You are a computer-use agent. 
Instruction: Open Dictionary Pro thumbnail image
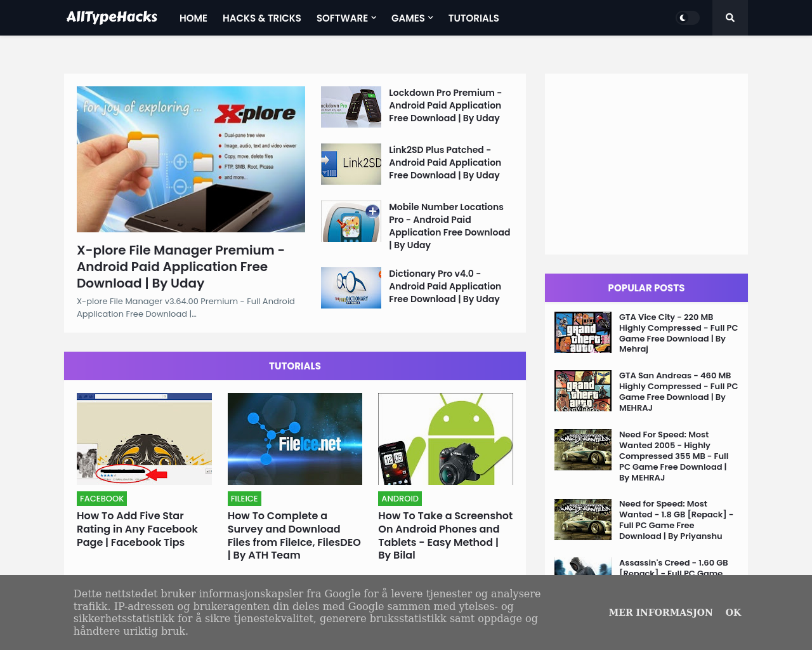coord(351,288)
